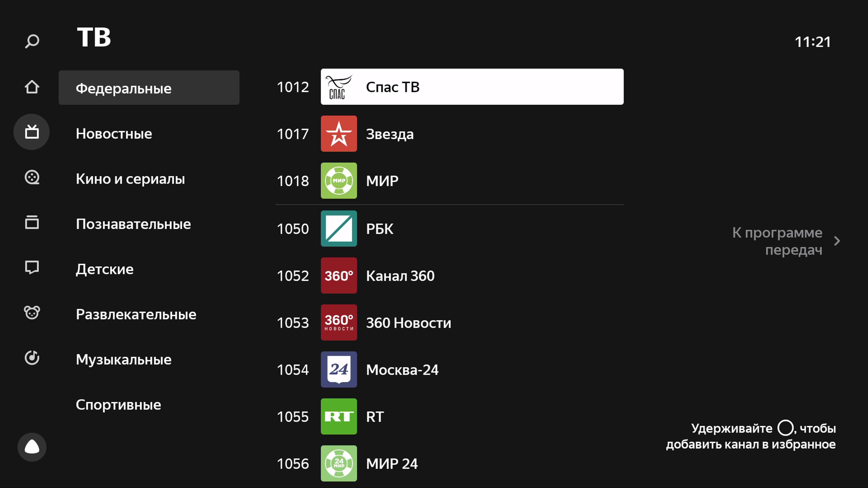Screen dimensions: 868x488
Task: Select Москва-24 channel entry
Action: click(402, 370)
